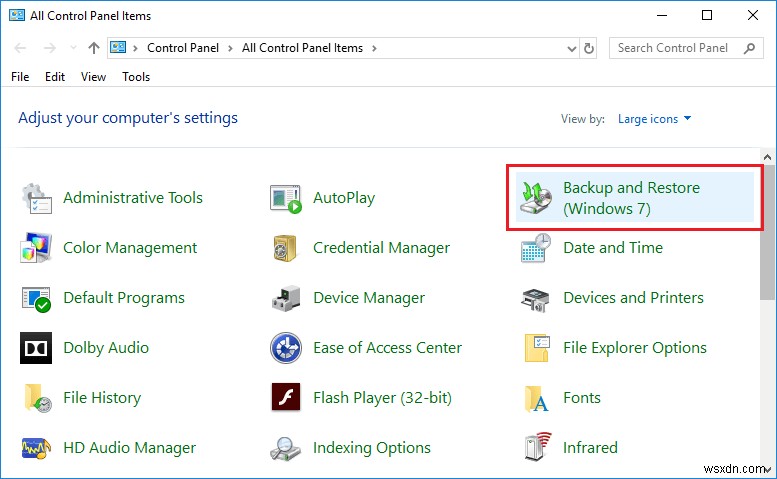Open the Backup and Restore icon
Viewport: 777px width, 479px height.
coord(536,198)
